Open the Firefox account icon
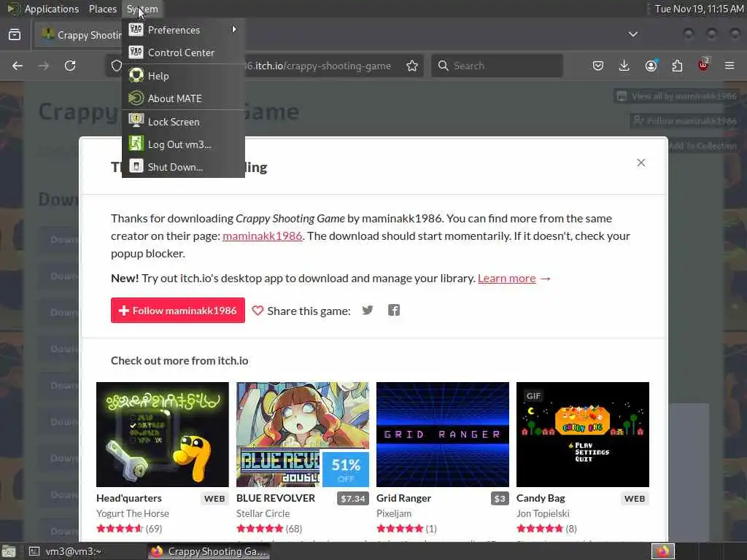Image resolution: width=747 pixels, height=560 pixels. pos(651,66)
